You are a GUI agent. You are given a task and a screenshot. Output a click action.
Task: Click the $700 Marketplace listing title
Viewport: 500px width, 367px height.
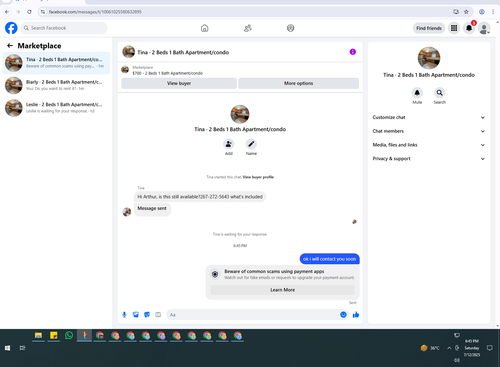pyautogui.click(x=168, y=73)
